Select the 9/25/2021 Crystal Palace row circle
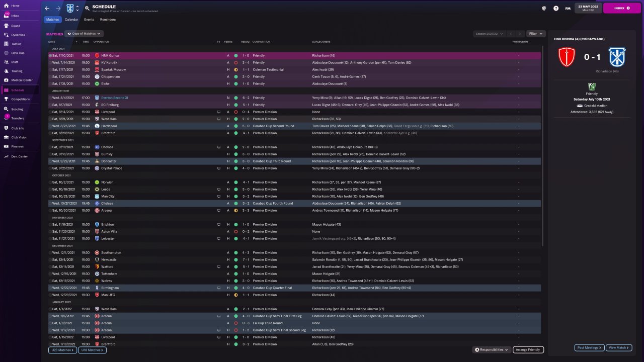The width and height of the screenshot is (644, 362). (x=50, y=168)
